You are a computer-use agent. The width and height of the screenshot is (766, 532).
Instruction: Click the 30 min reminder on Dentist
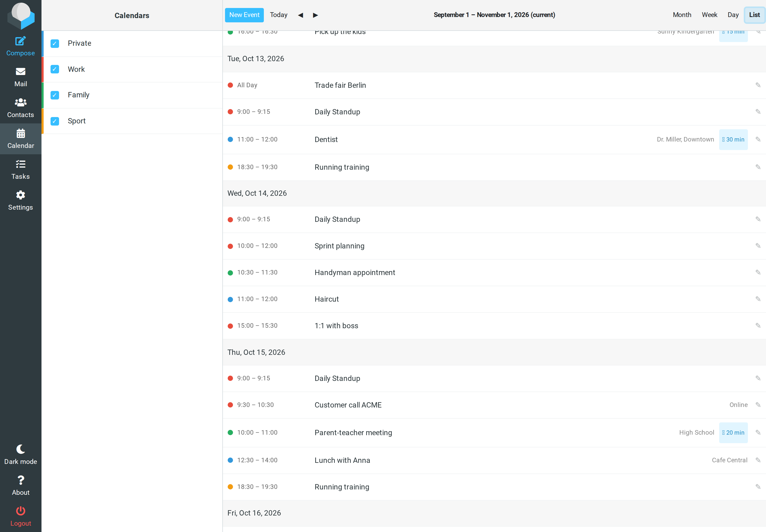(733, 140)
